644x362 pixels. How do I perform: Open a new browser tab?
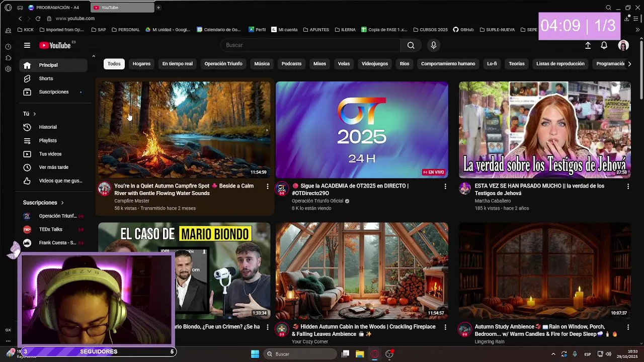pyautogui.click(x=158, y=8)
